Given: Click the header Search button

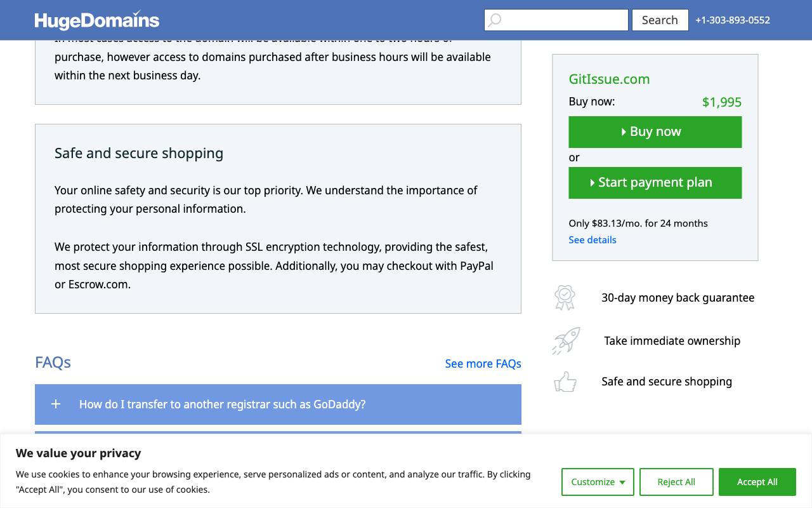Looking at the screenshot, I should (x=660, y=20).
